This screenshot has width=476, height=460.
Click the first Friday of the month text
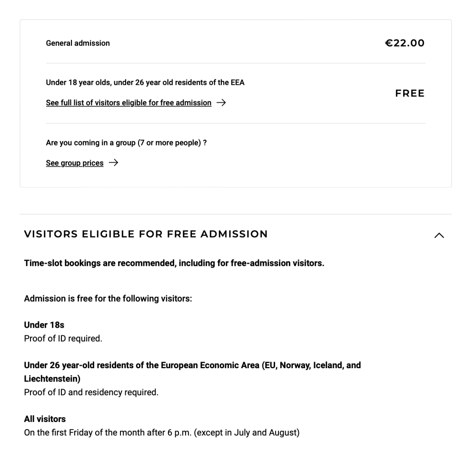coord(161,433)
